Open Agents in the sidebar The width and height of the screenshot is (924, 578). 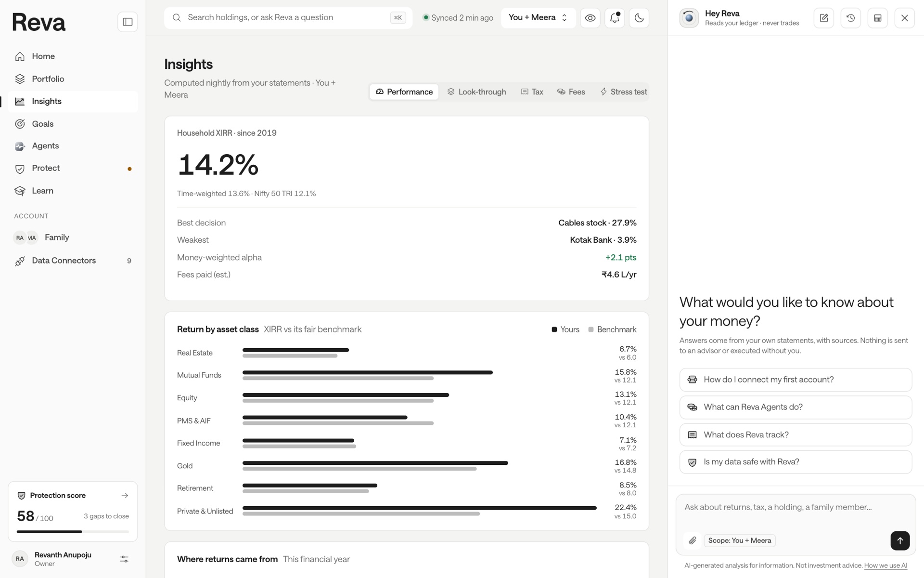(73, 146)
